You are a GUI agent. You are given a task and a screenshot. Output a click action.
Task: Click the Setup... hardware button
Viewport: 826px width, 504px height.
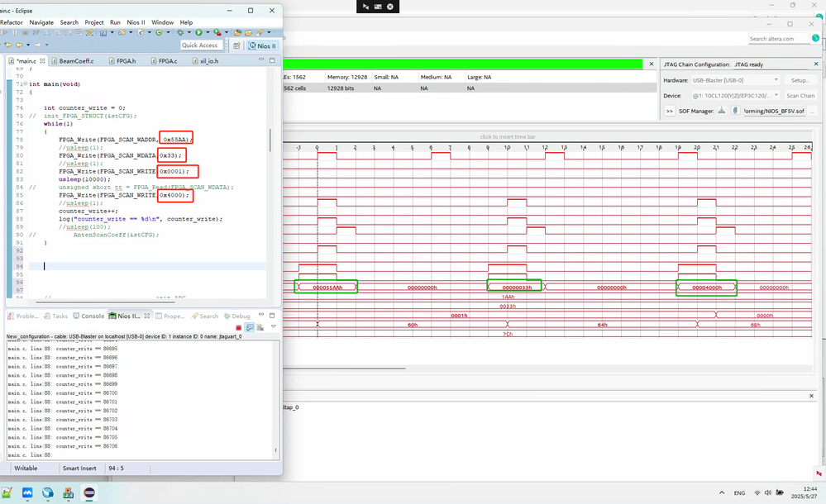point(800,80)
